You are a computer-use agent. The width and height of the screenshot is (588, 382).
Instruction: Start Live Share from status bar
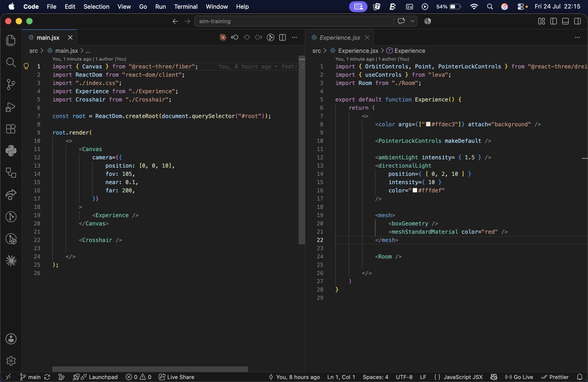click(176, 377)
